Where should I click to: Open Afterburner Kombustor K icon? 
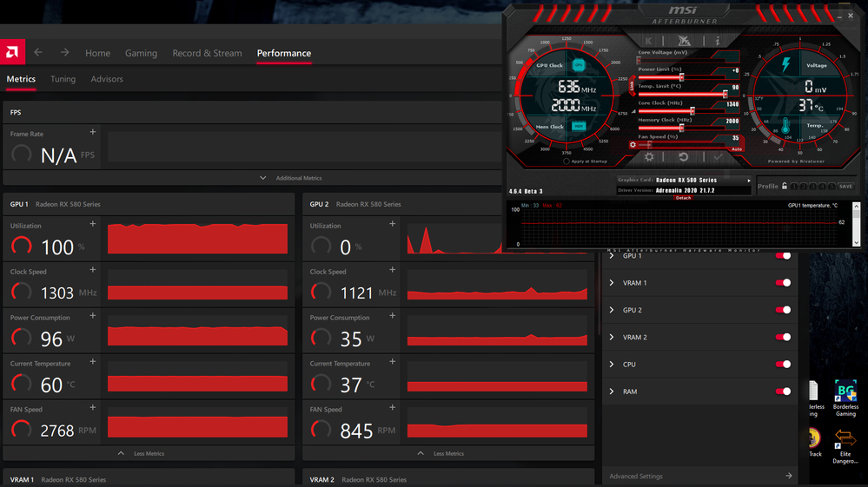[x=648, y=40]
